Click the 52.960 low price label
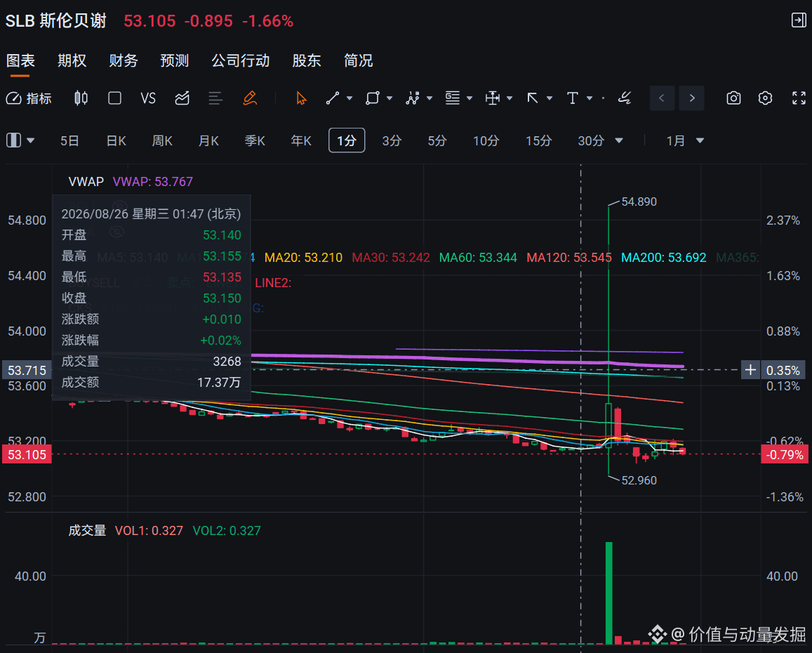The image size is (812, 653). click(639, 480)
